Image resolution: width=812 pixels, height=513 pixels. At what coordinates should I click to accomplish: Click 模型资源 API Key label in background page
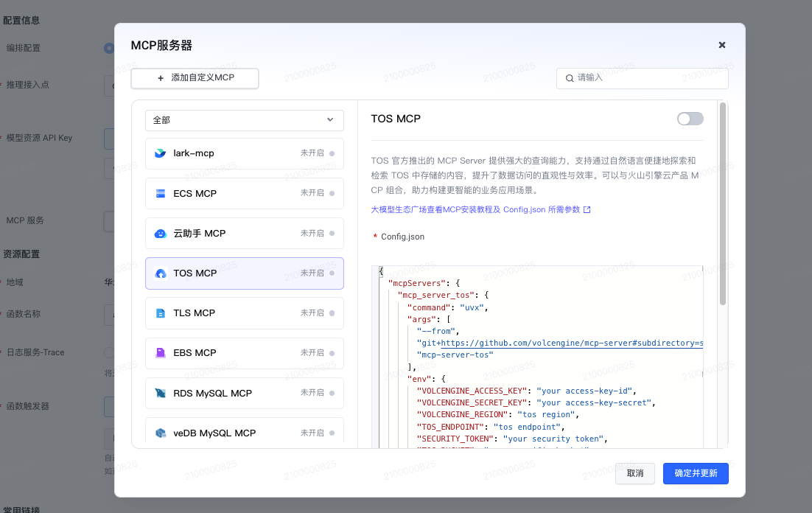[39, 139]
